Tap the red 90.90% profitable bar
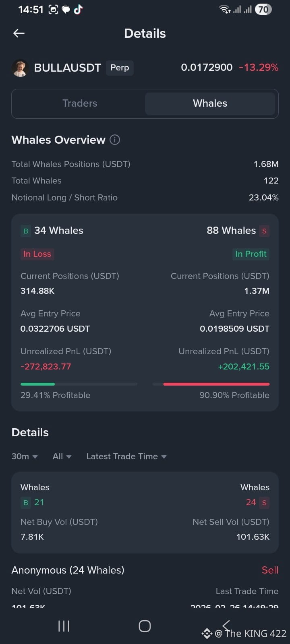 coord(216,384)
